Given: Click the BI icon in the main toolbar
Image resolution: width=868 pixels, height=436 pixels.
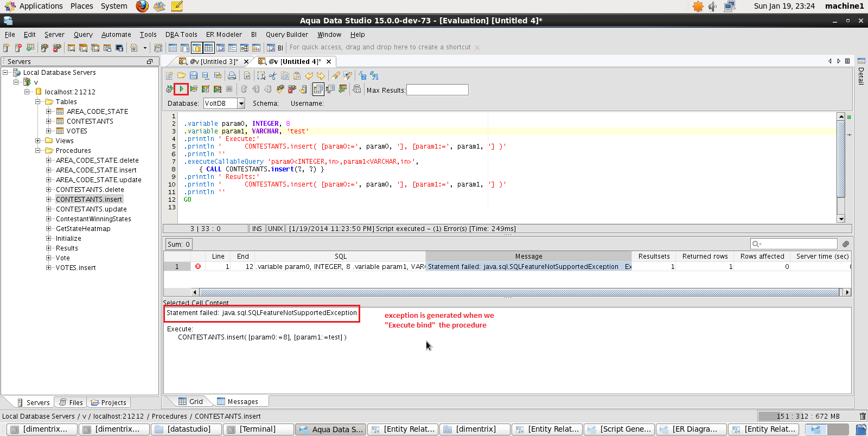Looking at the screenshot, I should tap(275, 48).
